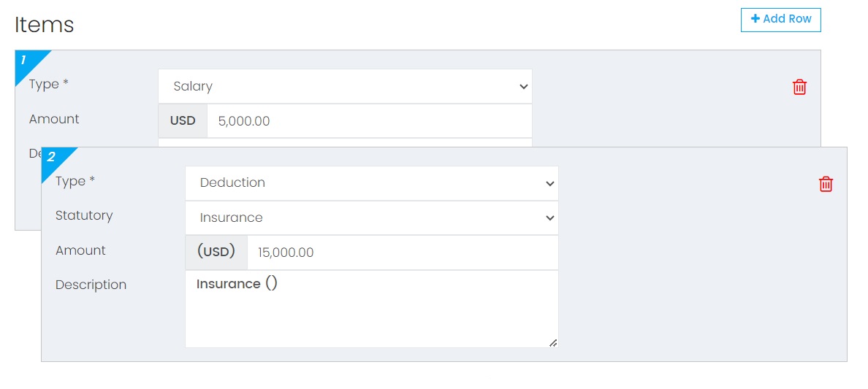Open the Salary type dropdown
This screenshot has width=868, height=389.
pos(345,86)
